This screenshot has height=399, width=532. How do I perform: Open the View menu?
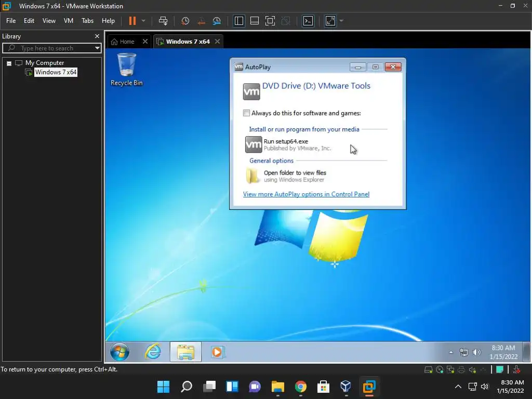point(49,21)
